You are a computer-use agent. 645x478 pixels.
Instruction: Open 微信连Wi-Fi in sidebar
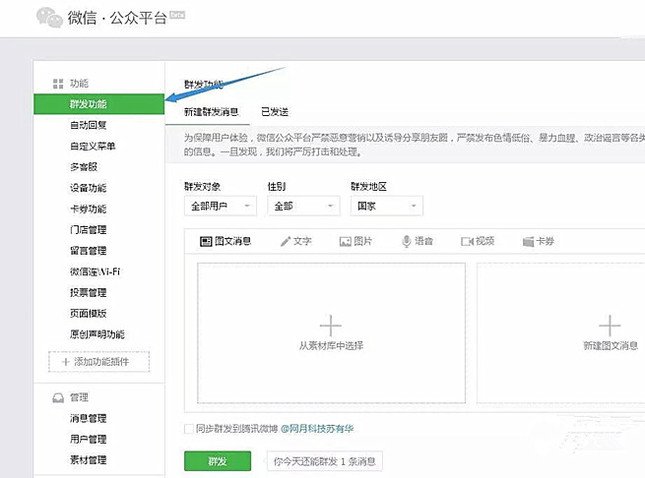point(95,271)
